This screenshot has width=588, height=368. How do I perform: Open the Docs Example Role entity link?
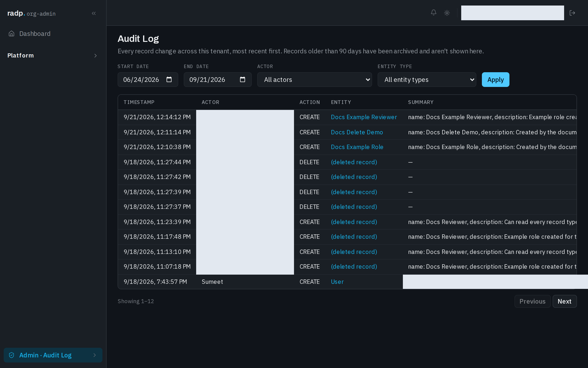(x=357, y=147)
